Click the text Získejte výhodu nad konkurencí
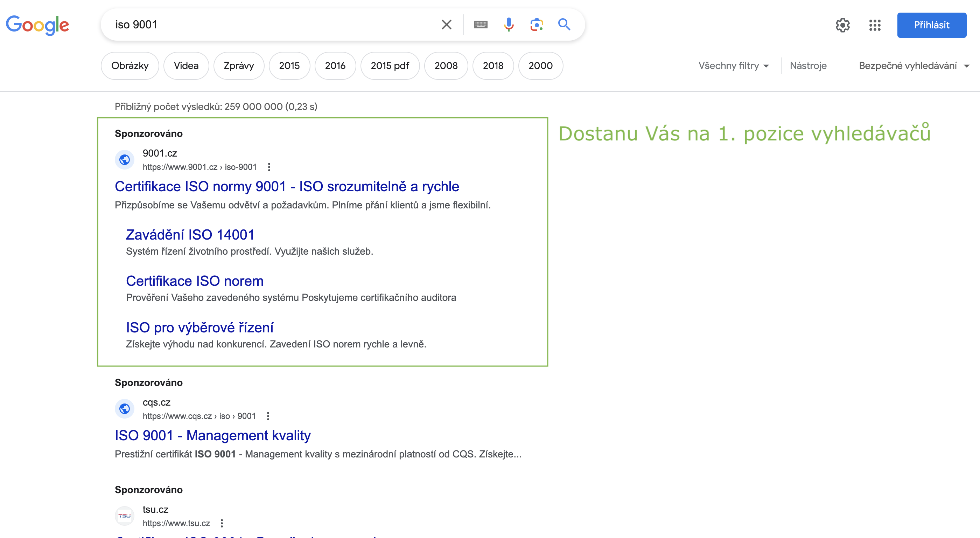980x538 pixels. tap(197, 344)
